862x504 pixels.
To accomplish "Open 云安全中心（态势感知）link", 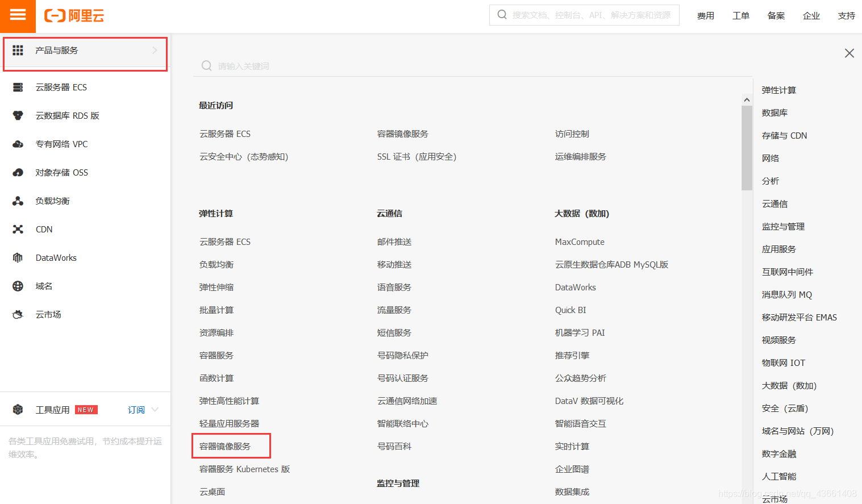I will coord(244,156).
